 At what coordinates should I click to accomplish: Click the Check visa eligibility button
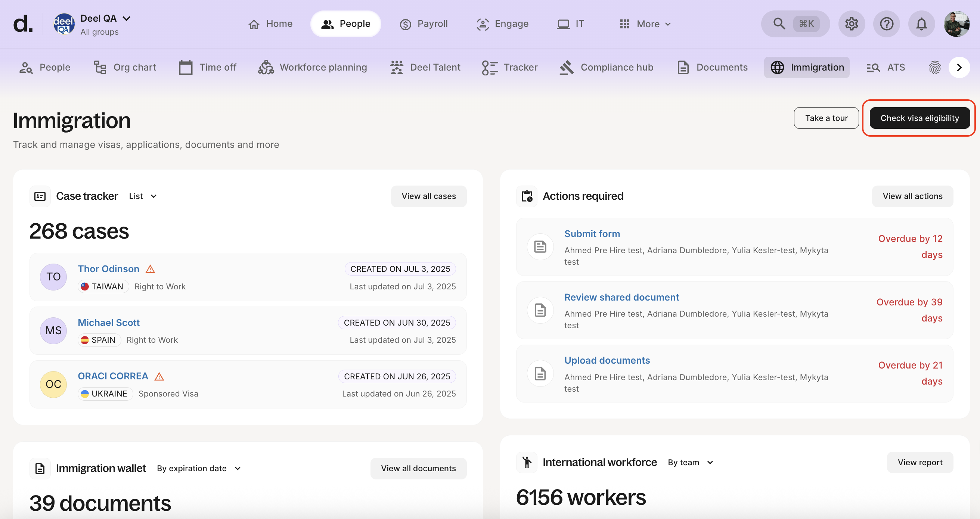click(919, 118)
